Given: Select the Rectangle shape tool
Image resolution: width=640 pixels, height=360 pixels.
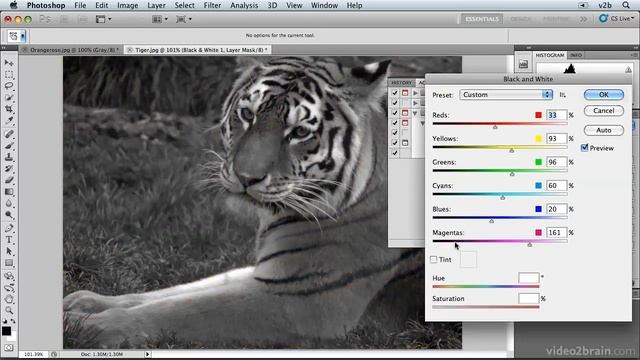Looking at the screenshot, I should (9, 263).
